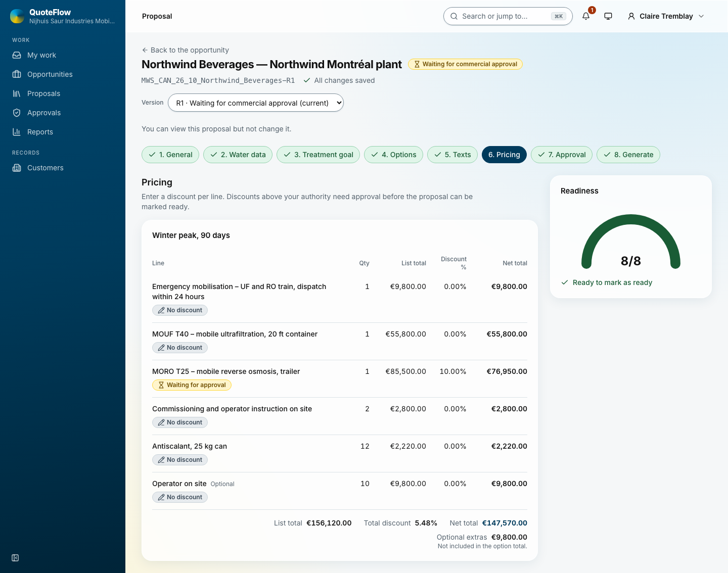Switch to the 7. Approval step
The image size is (728, 573).
[x=562, y=155]
